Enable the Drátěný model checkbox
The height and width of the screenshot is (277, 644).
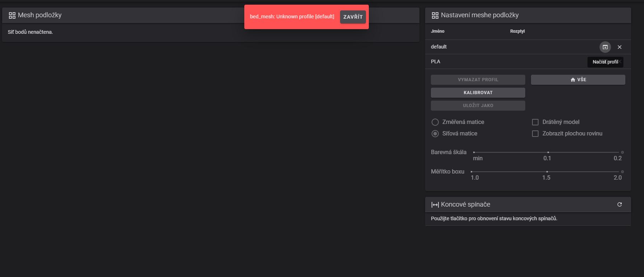pyautogui.click(x=535, y=122)
